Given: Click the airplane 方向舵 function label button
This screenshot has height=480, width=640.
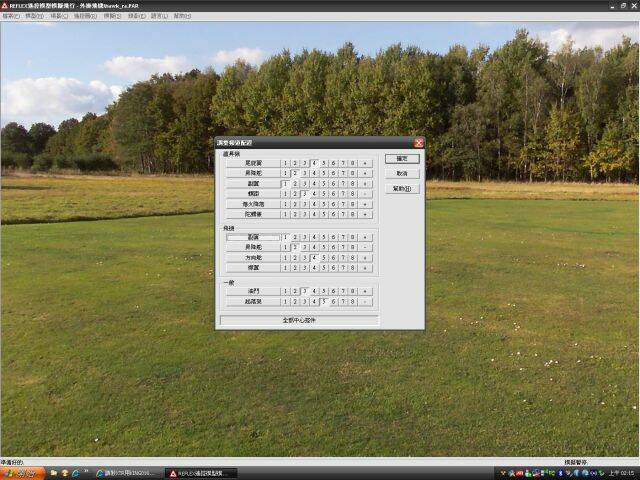Looking at the screenshot, I should click(253, 258).
